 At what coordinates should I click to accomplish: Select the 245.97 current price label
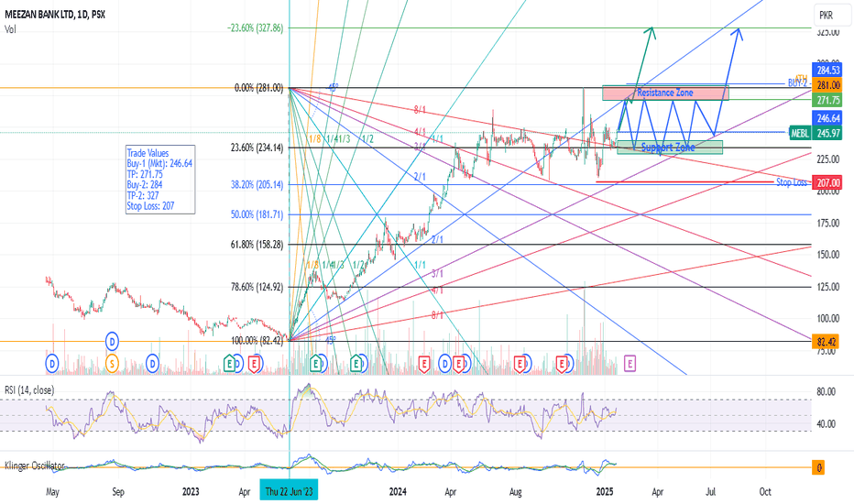(827, 132)
